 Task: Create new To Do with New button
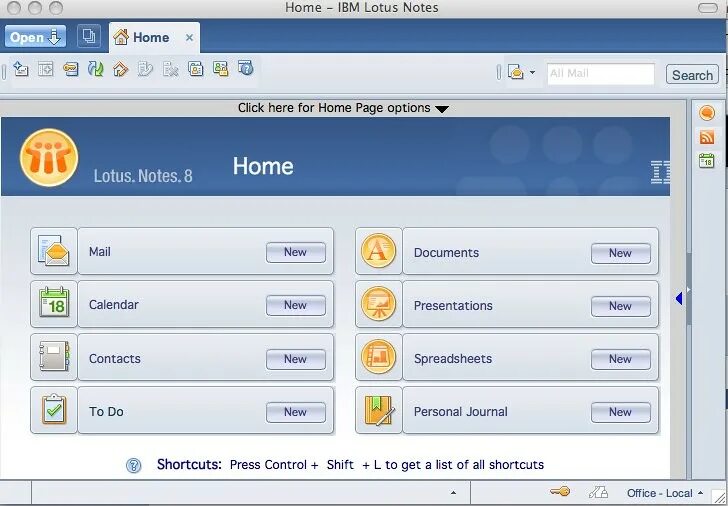point(296,412)
